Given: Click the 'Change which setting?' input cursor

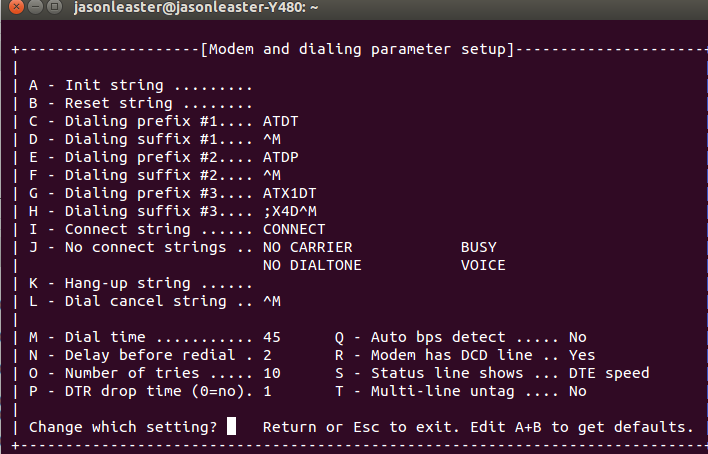Looking at the screenshot, I should [x=231, y=427].
